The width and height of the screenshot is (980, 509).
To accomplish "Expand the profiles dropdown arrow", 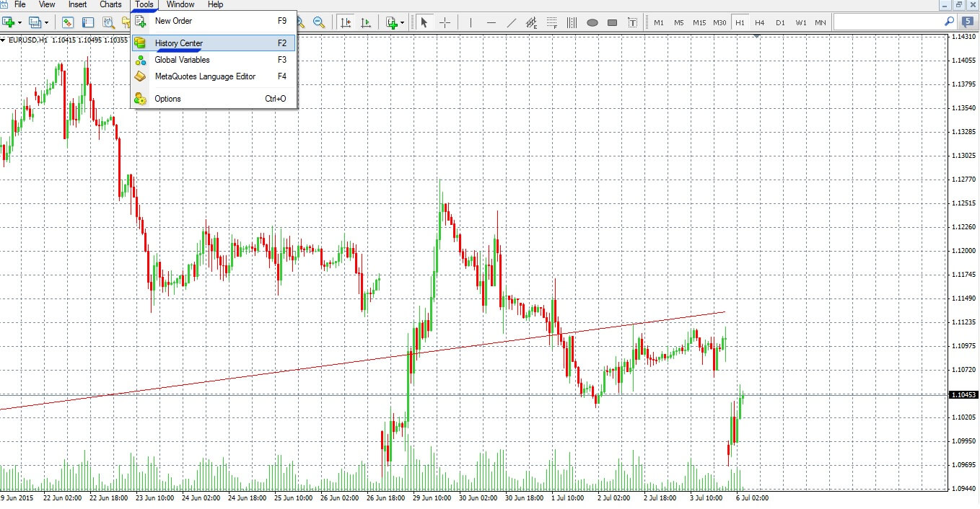I will click(47, 22).
